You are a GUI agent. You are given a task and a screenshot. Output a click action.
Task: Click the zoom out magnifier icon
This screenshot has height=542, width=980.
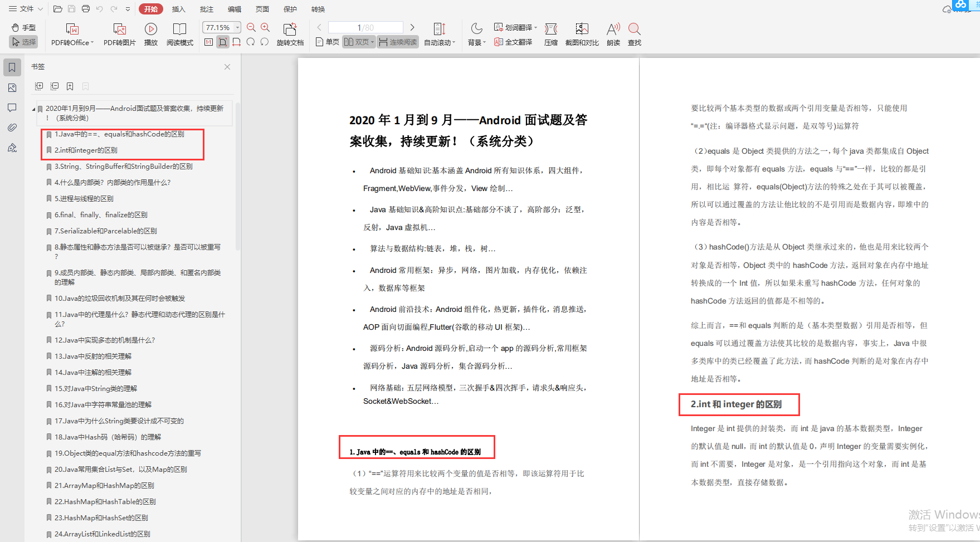251,27
